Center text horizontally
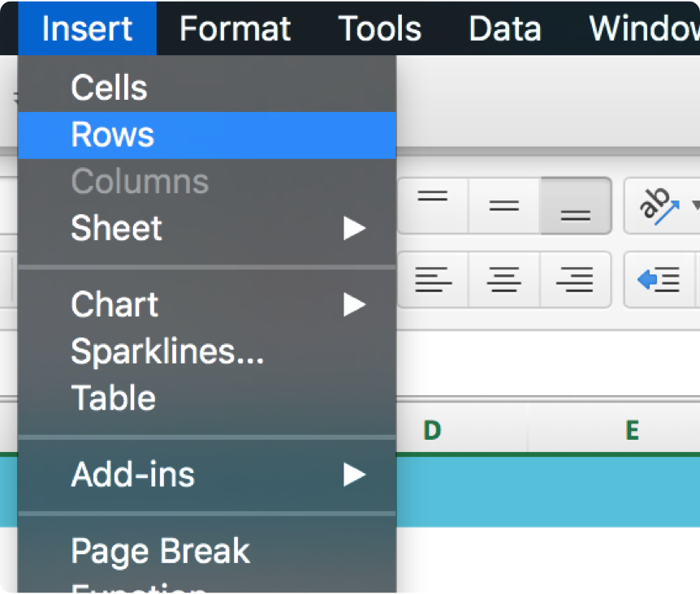The width and height of the screenshot is (700, 594). pos(503,280)
